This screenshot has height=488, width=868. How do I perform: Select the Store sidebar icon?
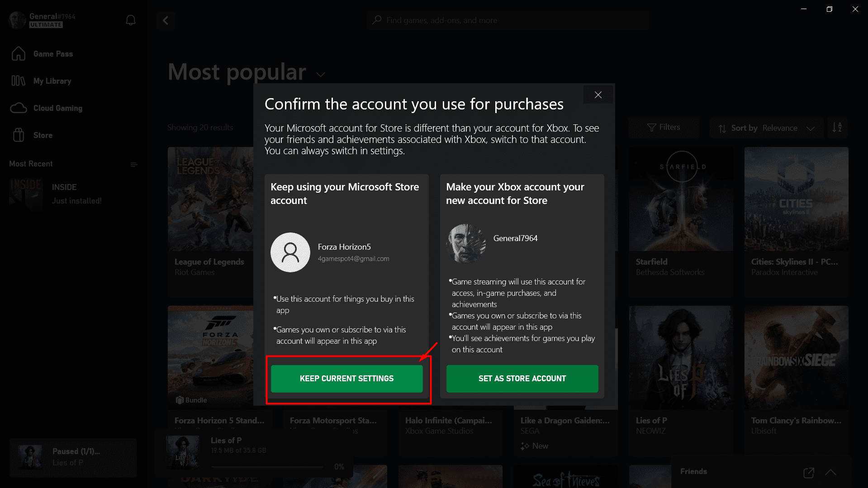click(19, 135)
